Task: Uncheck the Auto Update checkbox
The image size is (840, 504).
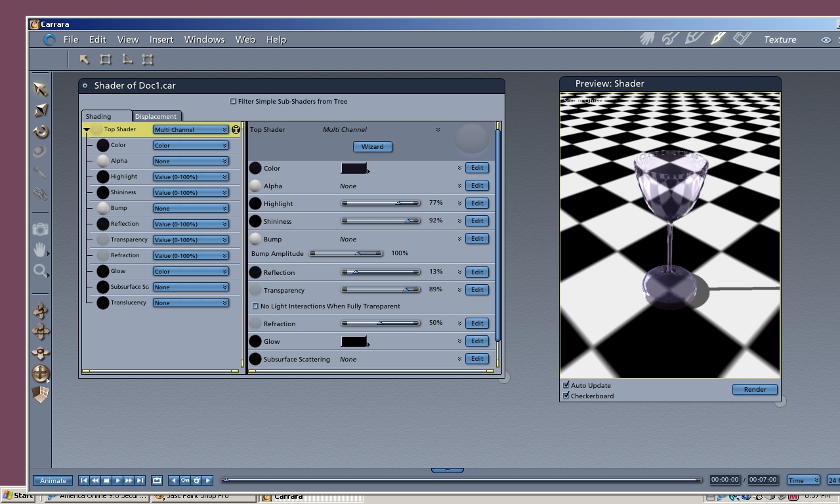Action: point(566,385)
